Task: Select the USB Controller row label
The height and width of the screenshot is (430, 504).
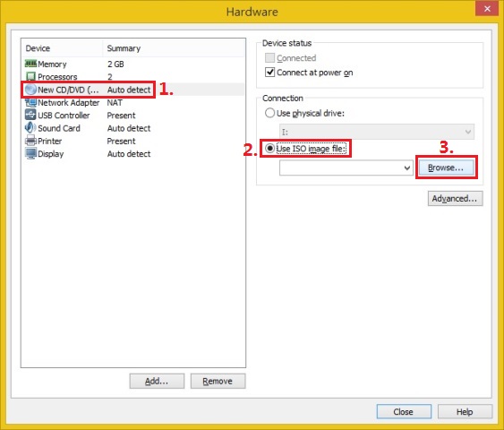Action: click(64, 116)
